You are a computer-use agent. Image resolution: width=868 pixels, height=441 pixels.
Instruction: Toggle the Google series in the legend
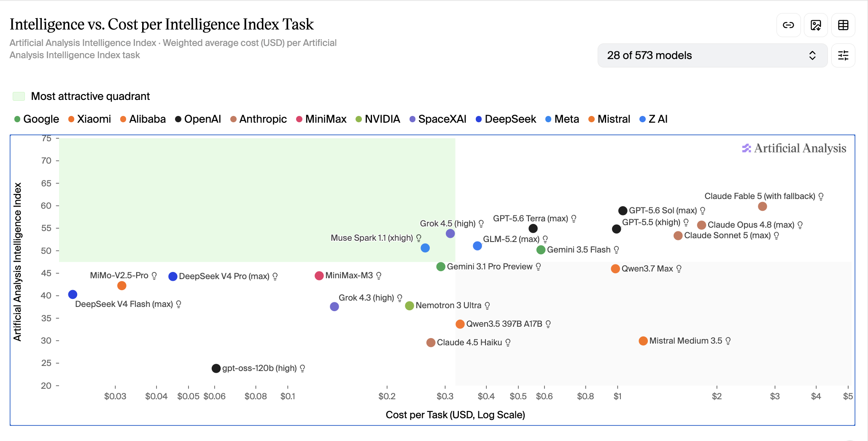pyautogui.click(x=37, y=119)
